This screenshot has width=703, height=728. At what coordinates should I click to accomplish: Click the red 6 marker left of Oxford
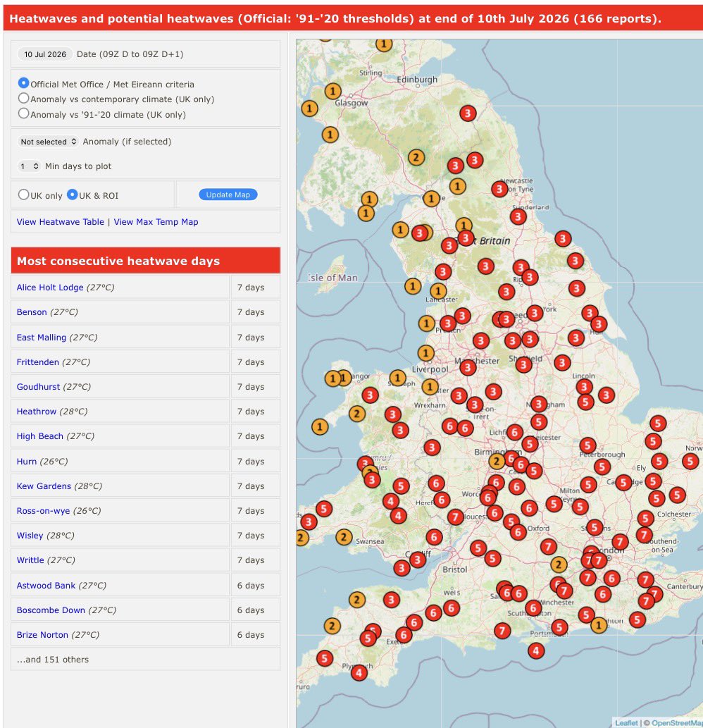518,532
